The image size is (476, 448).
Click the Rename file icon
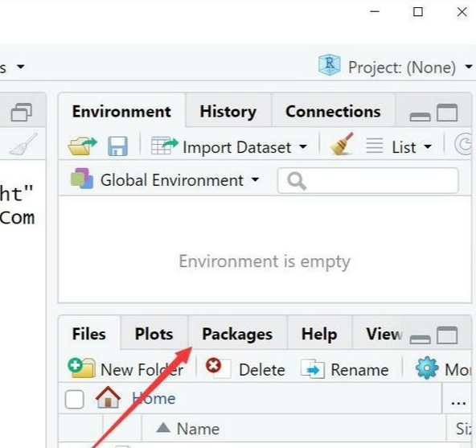pyautogui.click(x=313, y=369)
